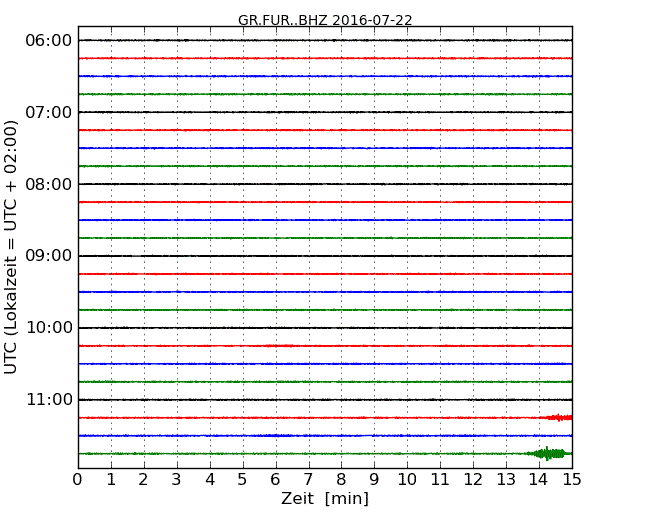Click the red seismic burst after 11:00
This screenshot has width=650, height=520.
(558, 418)
